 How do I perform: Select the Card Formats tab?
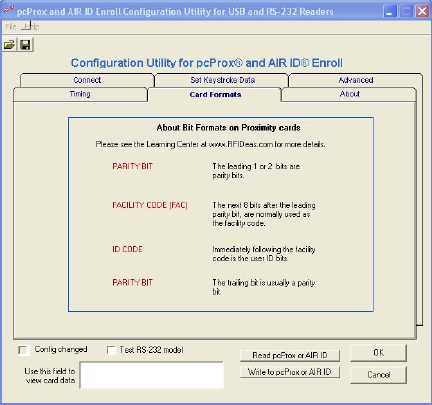(215, 95)
